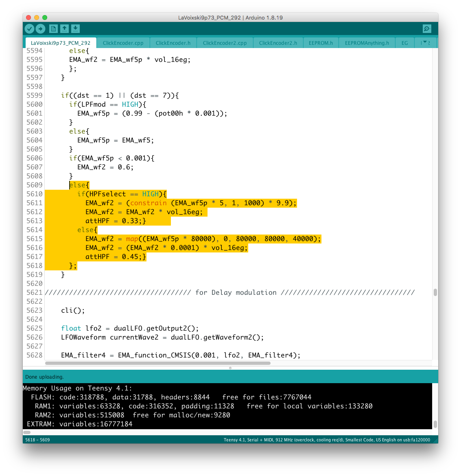Click the console vertical scrollbar thumb
This screenshot has height=476, width=461.
pyautogui.click(x=435, y=424)
